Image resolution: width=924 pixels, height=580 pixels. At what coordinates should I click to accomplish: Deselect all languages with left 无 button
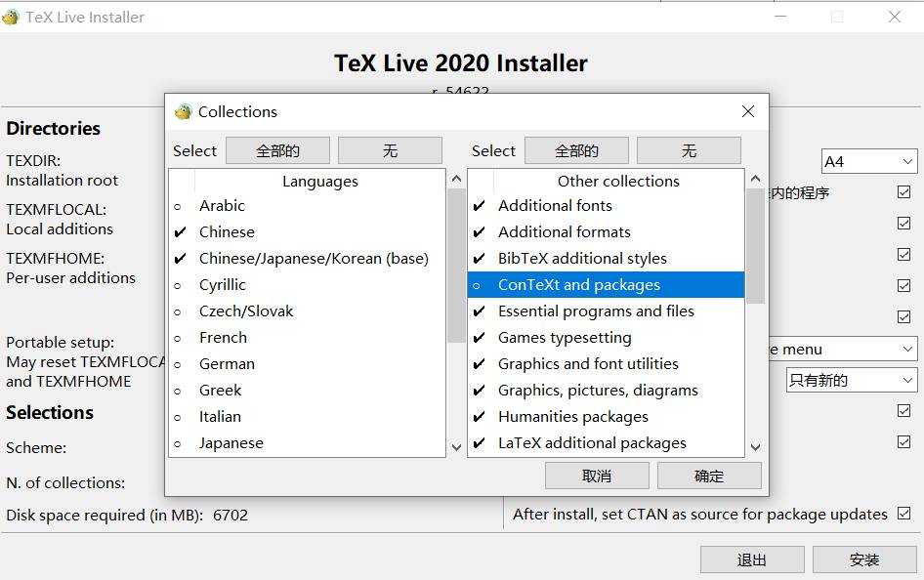pos(390,150)
